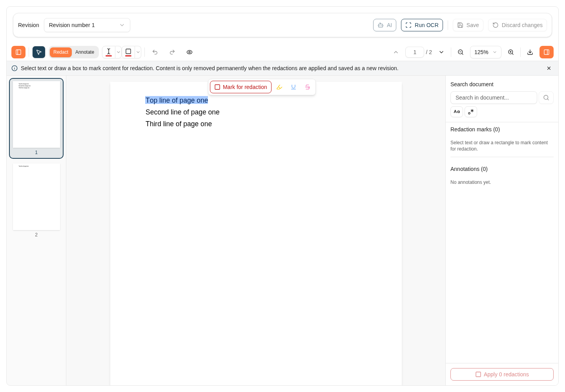Expand the rectangle tool options arrow
The image size is (565, 392).
click(138, 52)
